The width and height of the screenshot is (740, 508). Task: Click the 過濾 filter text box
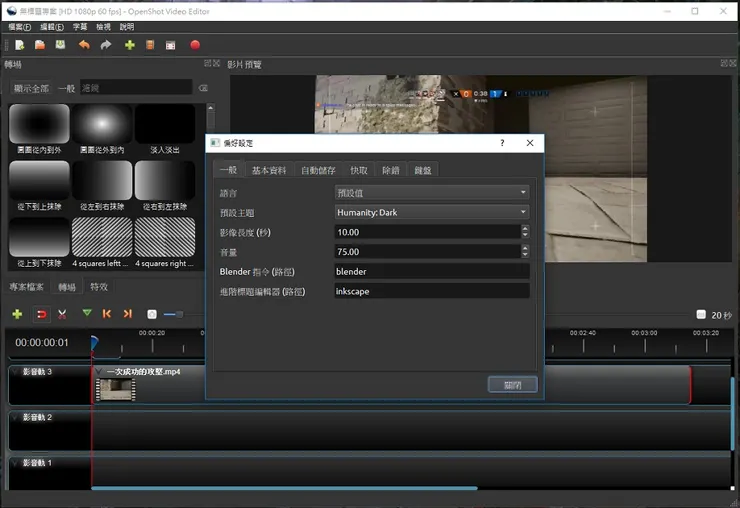pos(136,88)
